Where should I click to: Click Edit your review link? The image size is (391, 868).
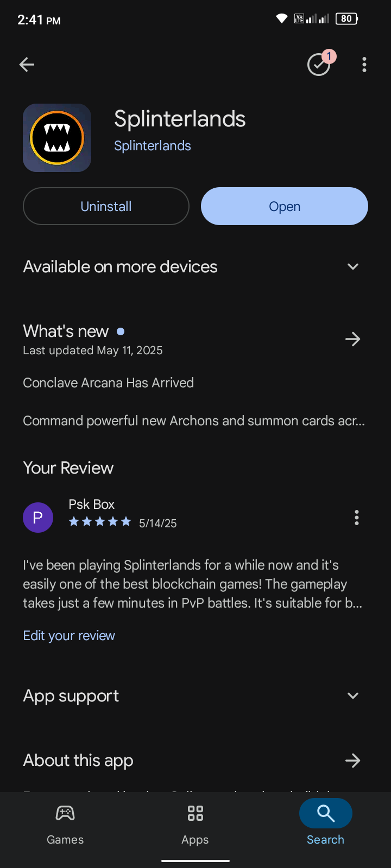pos(69,635)
